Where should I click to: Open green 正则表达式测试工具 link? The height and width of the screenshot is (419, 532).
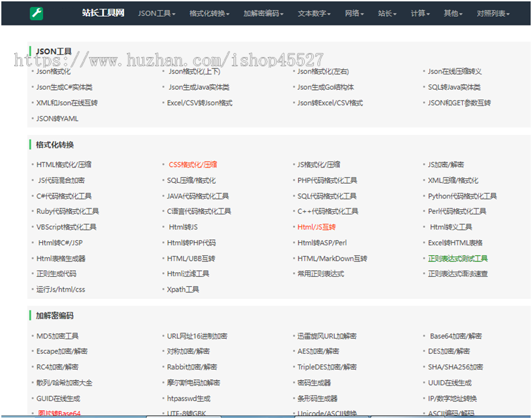[458, 259]
